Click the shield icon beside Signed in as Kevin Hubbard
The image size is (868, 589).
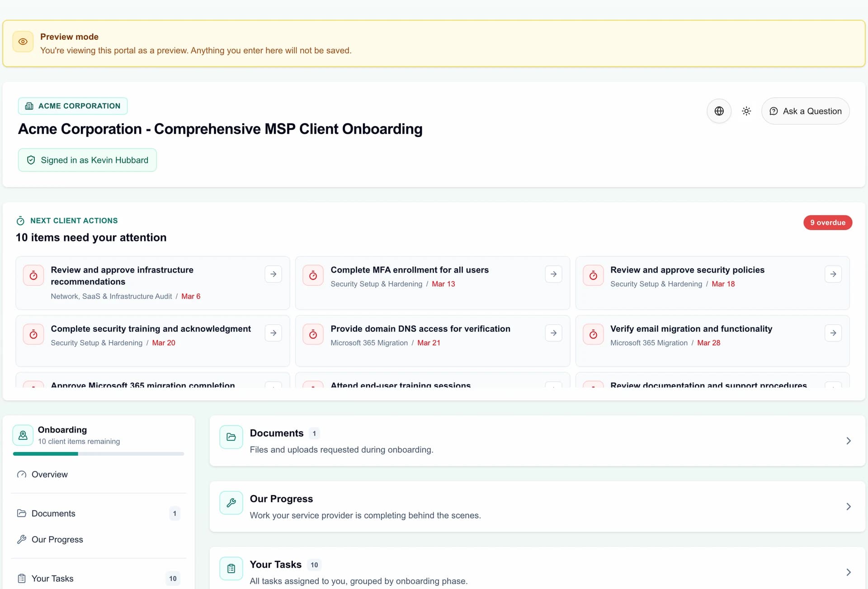coord(31,160)
